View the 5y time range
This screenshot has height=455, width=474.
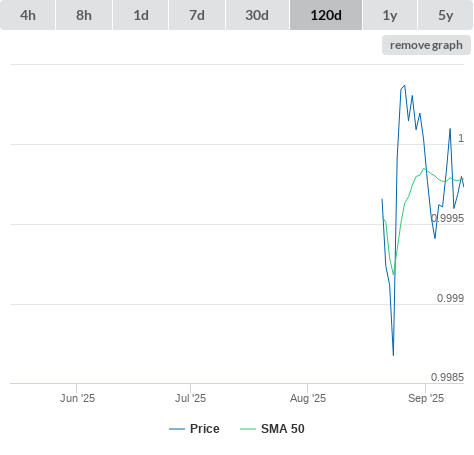[446, 15]
